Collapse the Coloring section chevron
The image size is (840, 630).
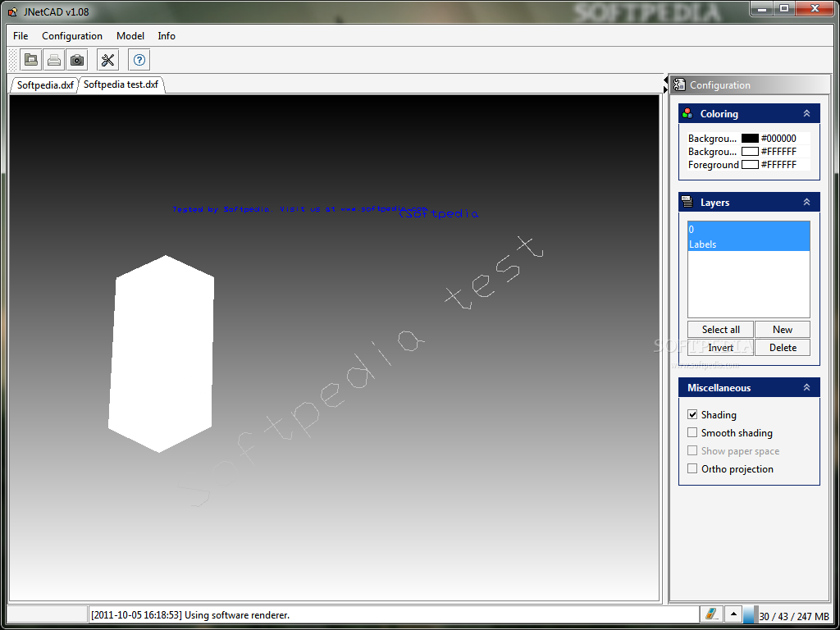pyautogui.click(x=807, y=113)
